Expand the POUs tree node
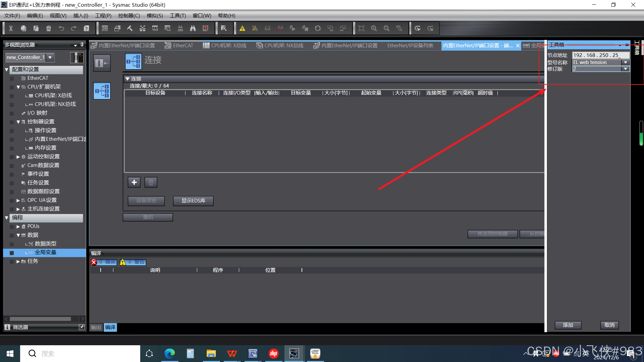The height and width of the screenshot is (362, 644). coord(18,227)
